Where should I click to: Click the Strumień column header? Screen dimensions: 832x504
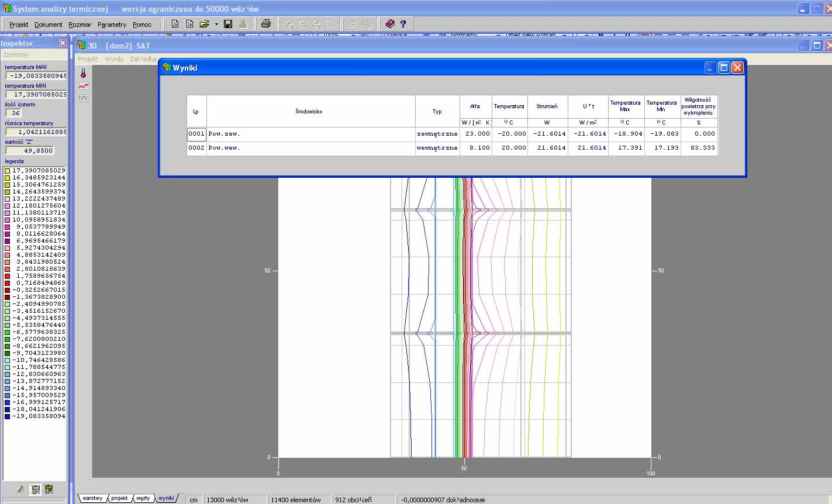point(547,106)
